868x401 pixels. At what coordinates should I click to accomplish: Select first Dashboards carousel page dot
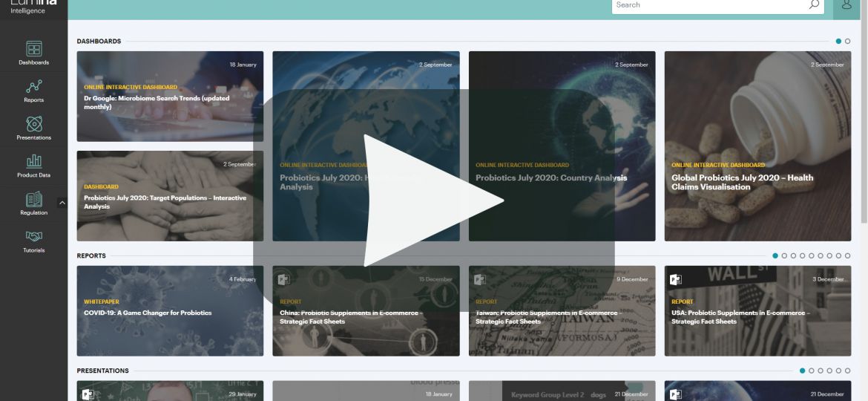[838, 41]
